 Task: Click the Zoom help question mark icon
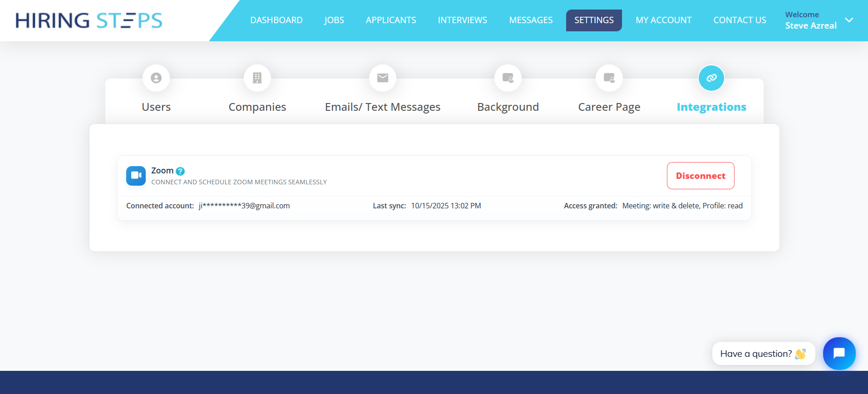coord(180,171)
